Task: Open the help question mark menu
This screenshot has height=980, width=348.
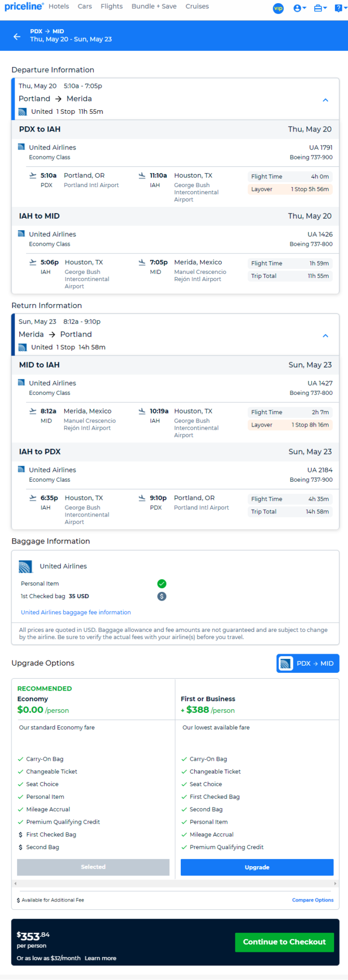Action: coord(339,8)
